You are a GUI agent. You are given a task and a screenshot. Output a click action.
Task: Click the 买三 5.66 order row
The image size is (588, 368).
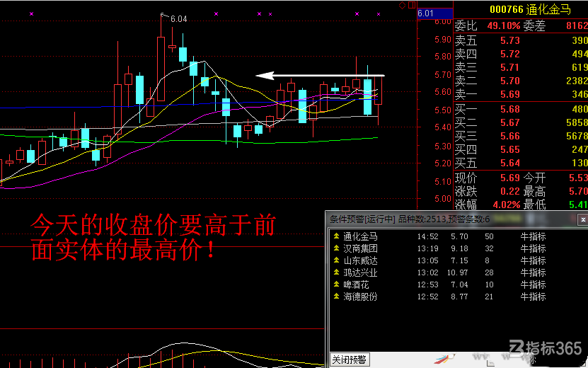pyautogui.click(x=521, y=136)
